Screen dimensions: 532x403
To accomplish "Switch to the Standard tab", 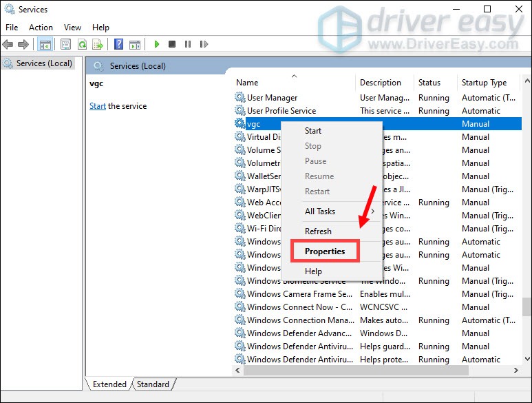I will (153, 384).
